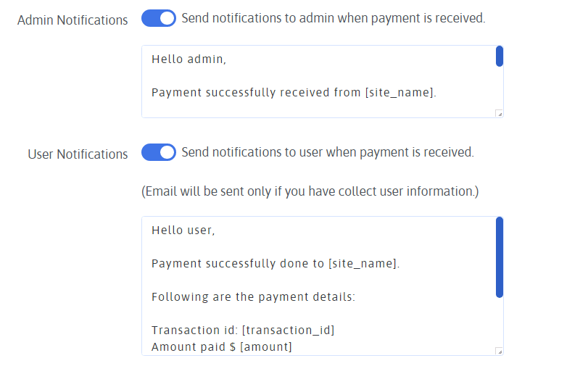Place cursor on "Hello user," line
Viewport: 588px width, 374px height.
[183, 230]
